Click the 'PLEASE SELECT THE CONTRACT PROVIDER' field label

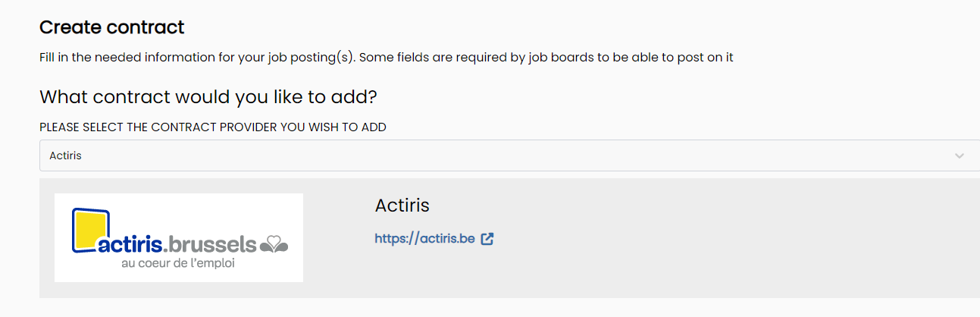coord(213,127)
